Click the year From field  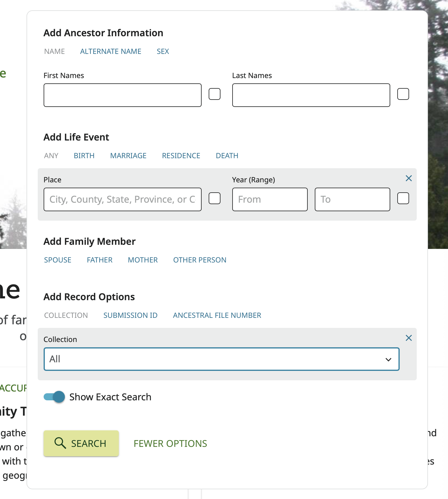270,199
